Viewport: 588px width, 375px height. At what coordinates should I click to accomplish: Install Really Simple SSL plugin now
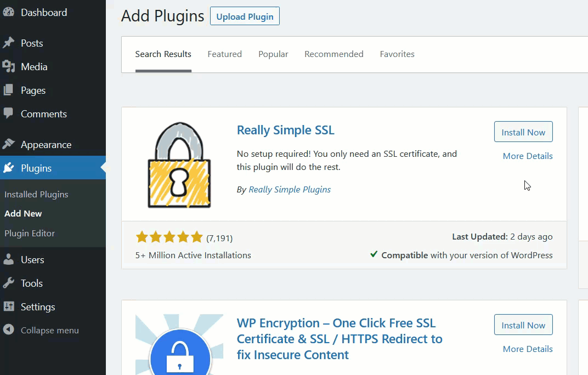523,132
